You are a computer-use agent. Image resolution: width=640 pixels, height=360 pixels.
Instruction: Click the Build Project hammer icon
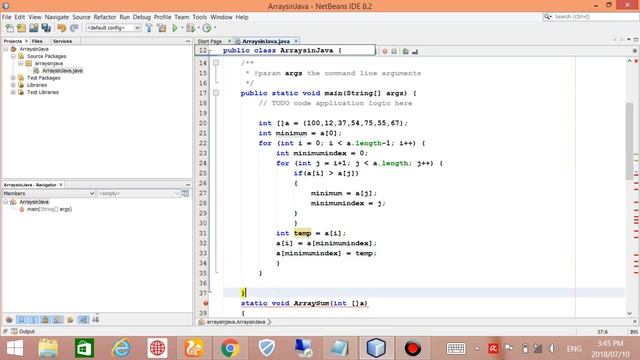[x=149, y=28]
